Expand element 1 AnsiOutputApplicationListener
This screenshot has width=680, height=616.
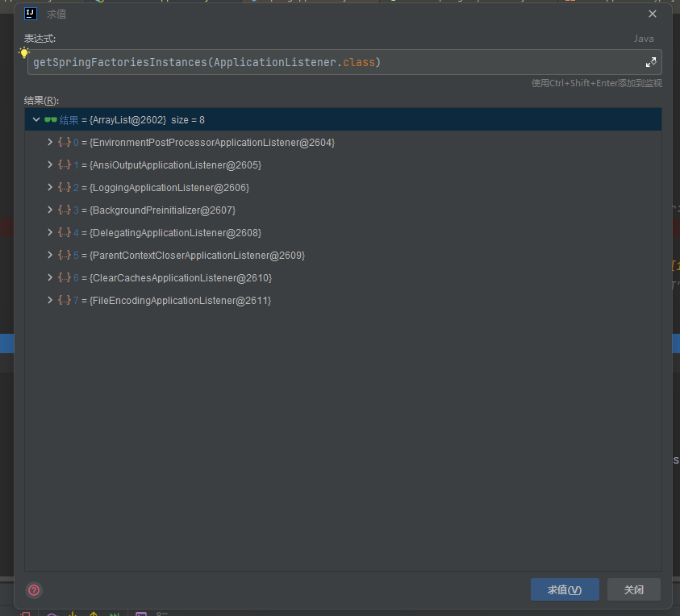50,164
